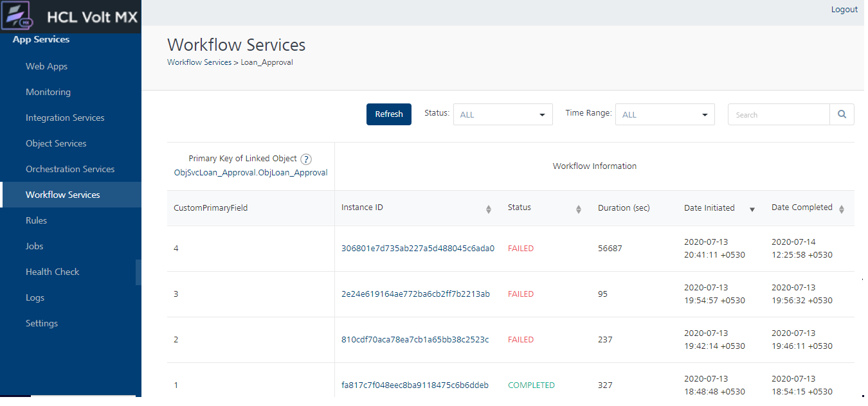Open the Time Range dropdown
This screenshot has height=406, width=868.
[x=665, y=114]
